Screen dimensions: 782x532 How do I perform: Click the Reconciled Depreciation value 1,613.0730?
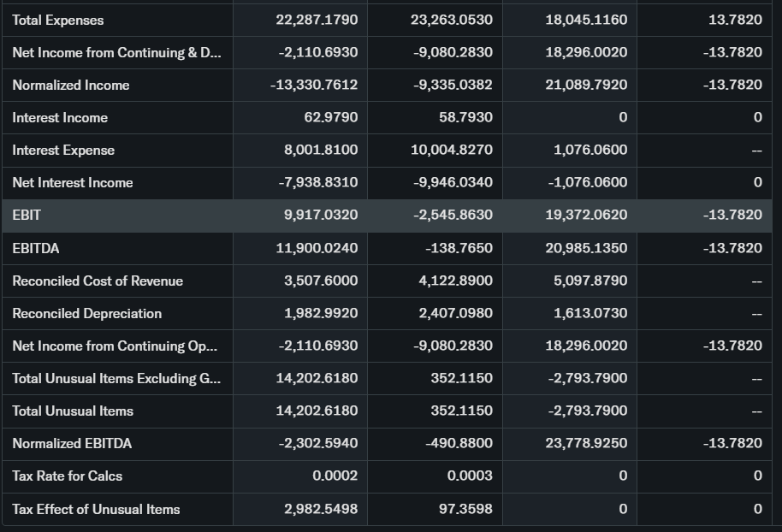pyautogui.click(x=589, y=313)
